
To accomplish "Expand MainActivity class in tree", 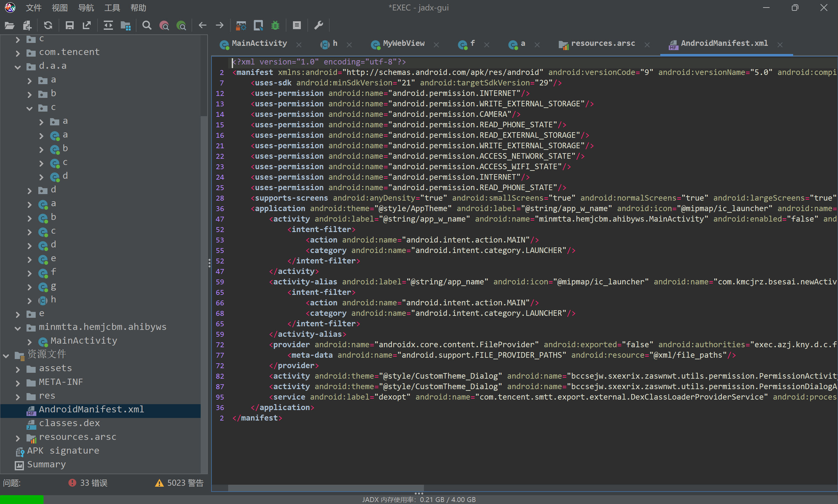I will (29, 341).
